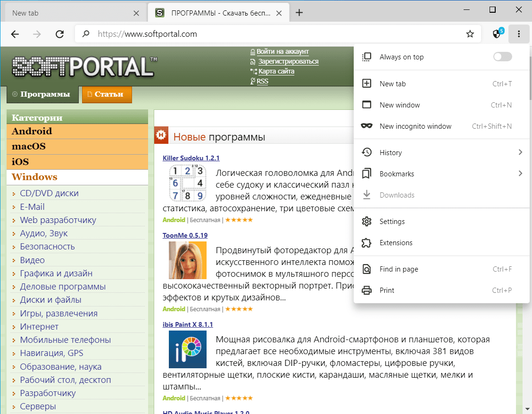Viewport: 532px width, 414px height.
Task: Click the reload page button
Action: coord(60,34)
